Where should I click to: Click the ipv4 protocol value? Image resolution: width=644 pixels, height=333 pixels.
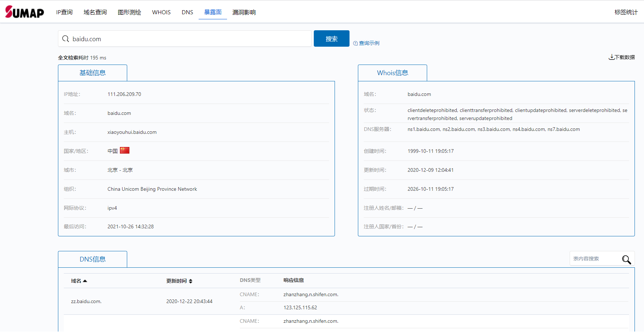[112, 208]
